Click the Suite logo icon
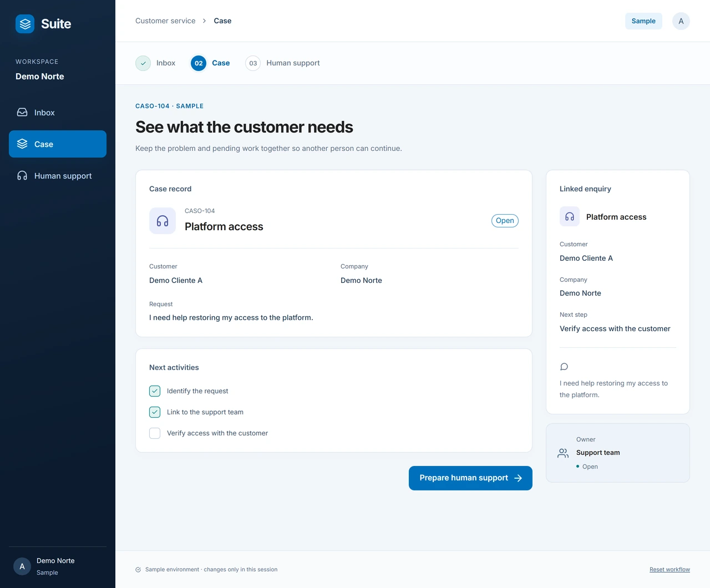 (x=25, y=24)
